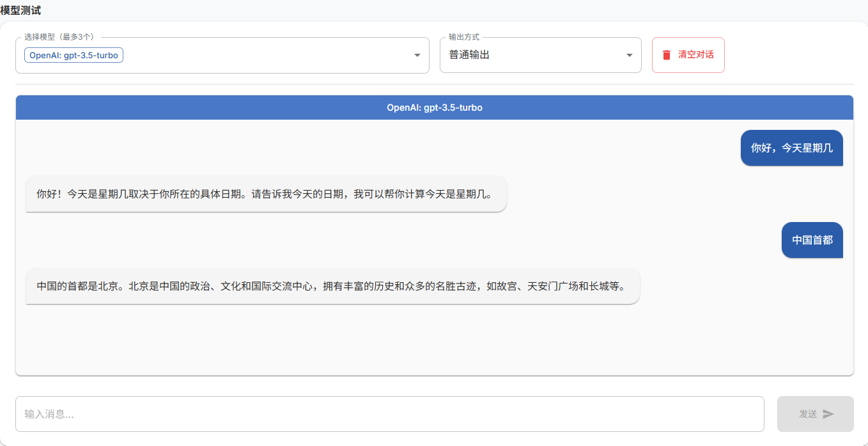Viewport: 868px width, 446px height.
Task: Click the 普通输出 output mode value
Action: [469, 55]
